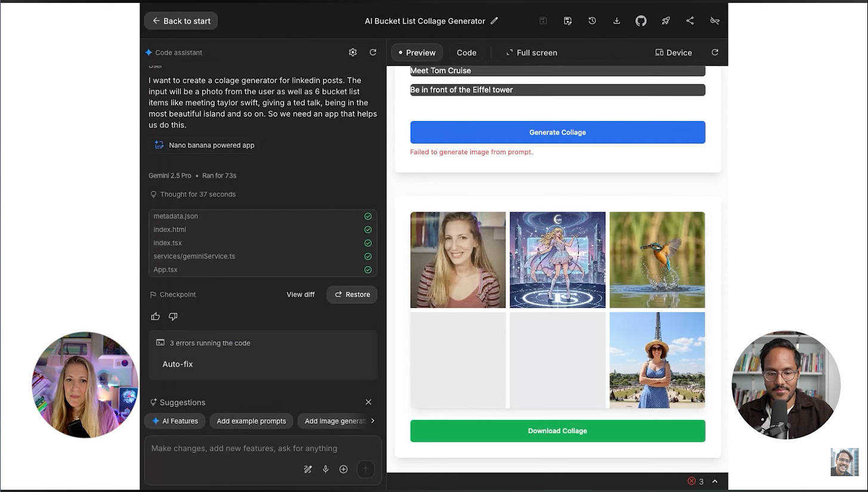Screen dimensions: 868x492
Task: Click the magic wand prompt icon
Action: (x=308, y=469)
